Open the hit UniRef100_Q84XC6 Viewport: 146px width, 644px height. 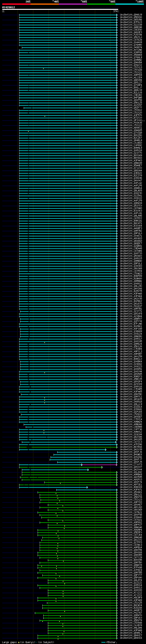[x=131, y=638]
